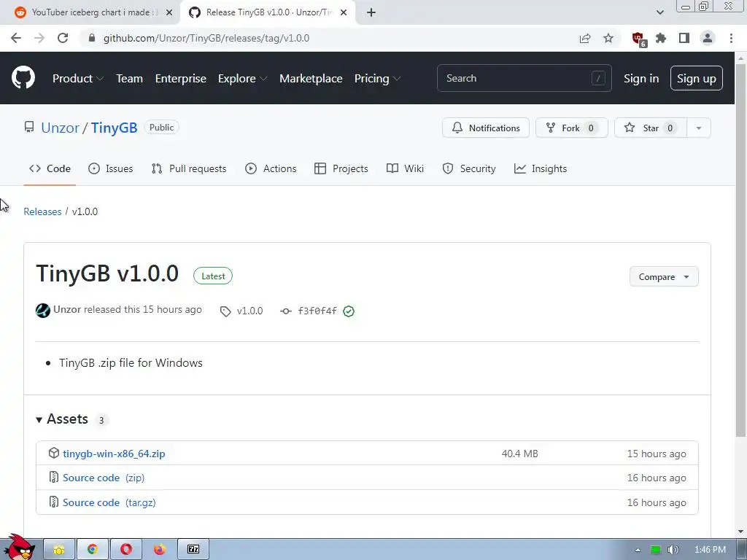This screenshot has height=560, width=747.
Task: Open the Enterprise page
Action: tap(181, 79)
